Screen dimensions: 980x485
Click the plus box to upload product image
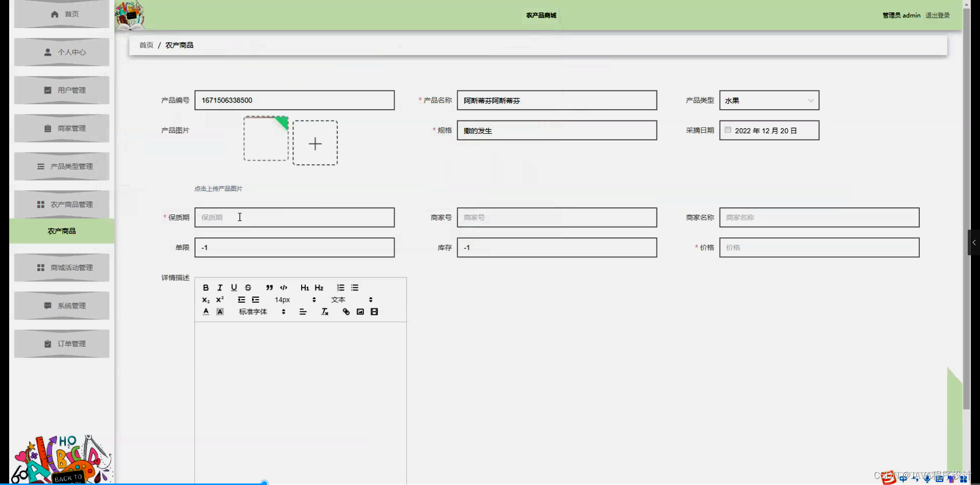point(315,143)
